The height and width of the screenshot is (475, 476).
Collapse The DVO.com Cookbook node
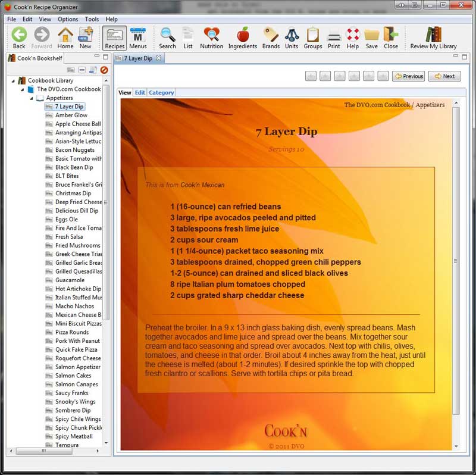coord(22,90)
